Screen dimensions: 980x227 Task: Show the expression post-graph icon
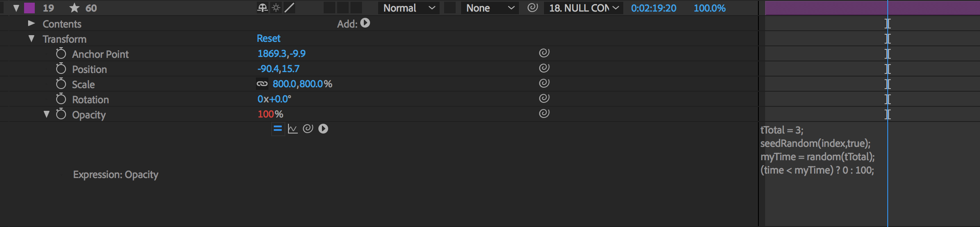292,129
